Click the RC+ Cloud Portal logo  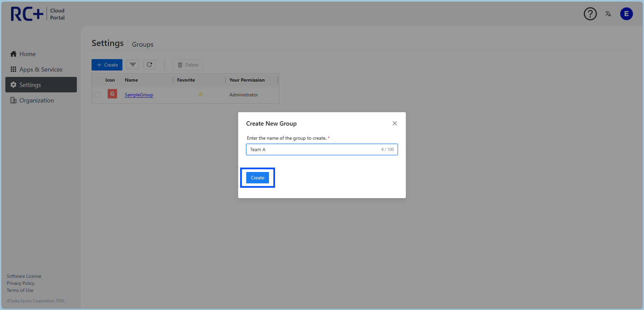pos(38,14)
